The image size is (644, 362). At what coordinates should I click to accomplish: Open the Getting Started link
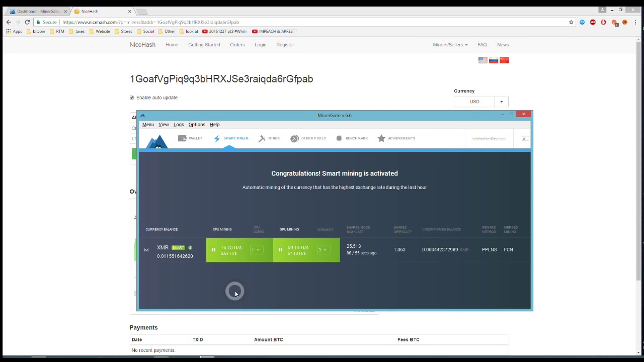(x=204, y=45)
